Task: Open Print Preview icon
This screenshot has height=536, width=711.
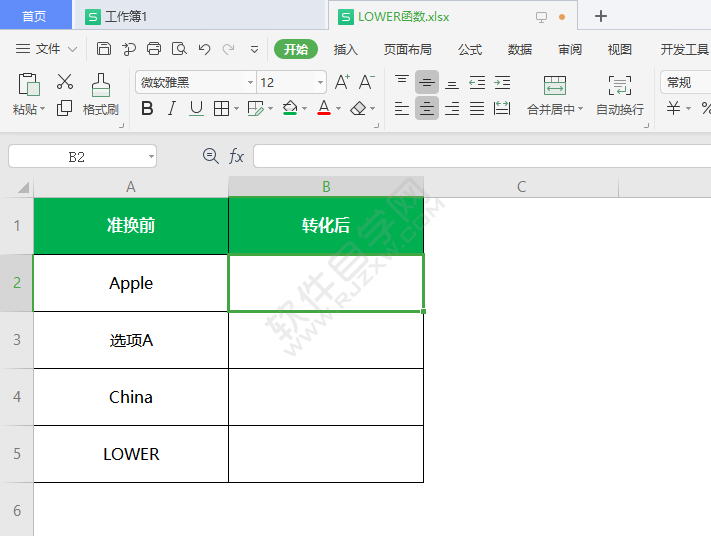Action: point(179,49)
